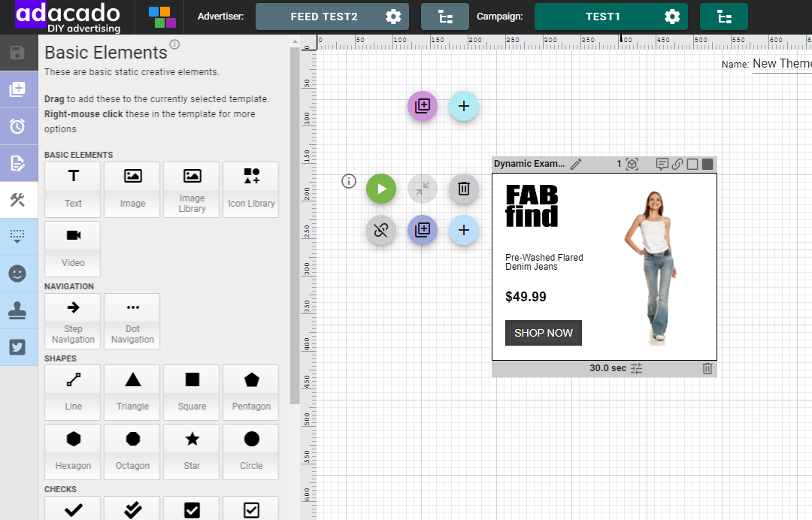
Task: Select the Text basic element
Action: pyautogui.click(x=72, y=189)
